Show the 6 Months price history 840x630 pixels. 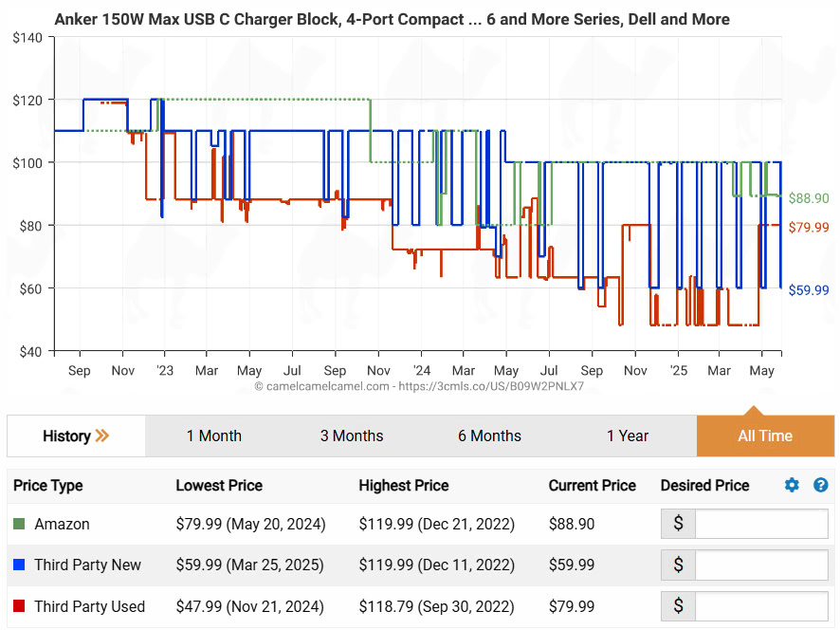coord(489,436)
